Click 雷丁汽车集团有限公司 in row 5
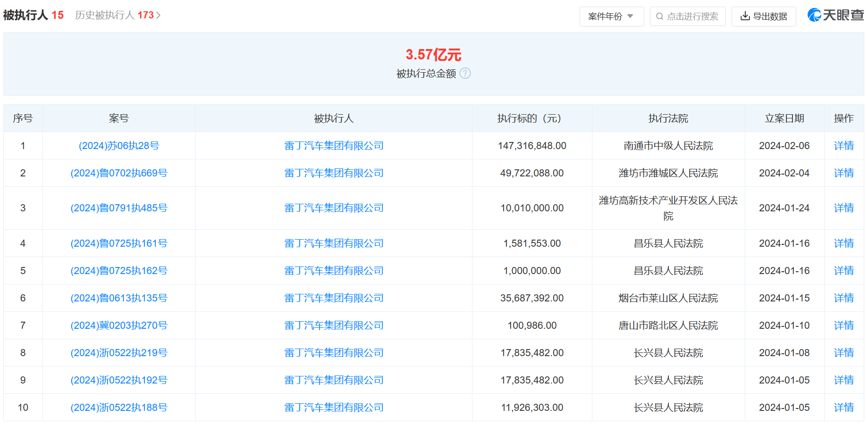868x425 pixels. pos(334,271)
